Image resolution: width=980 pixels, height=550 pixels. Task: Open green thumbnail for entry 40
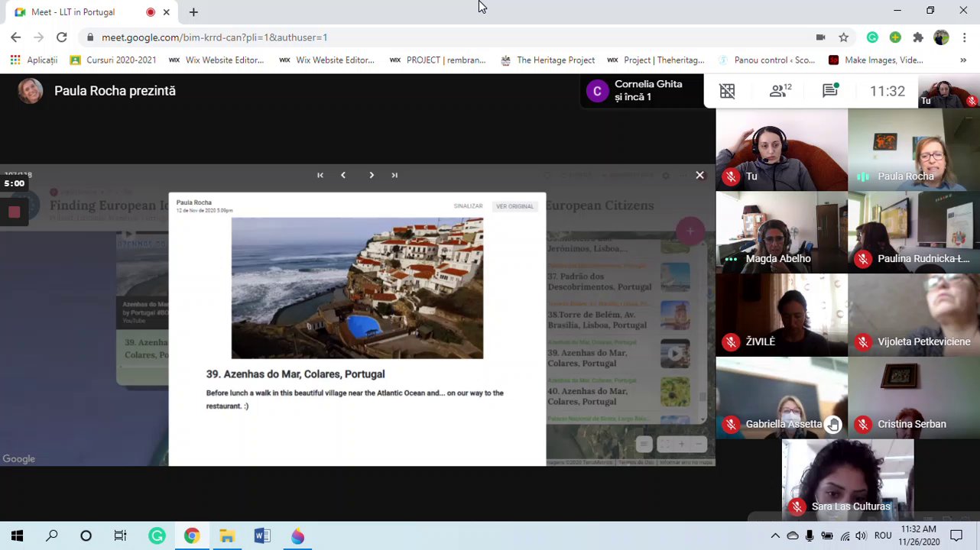click(675, 392)
